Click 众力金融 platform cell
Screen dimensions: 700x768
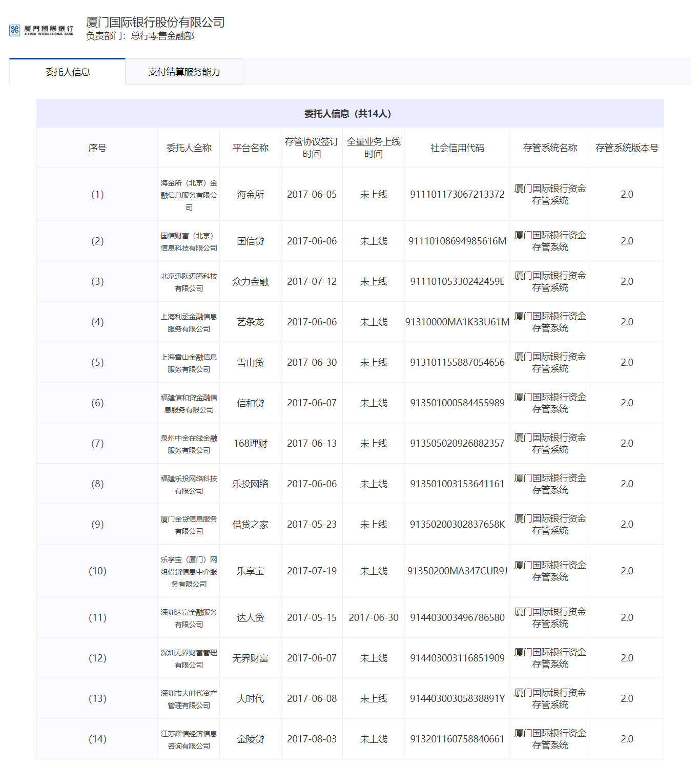pyautogui.click(x=250, y=282)
